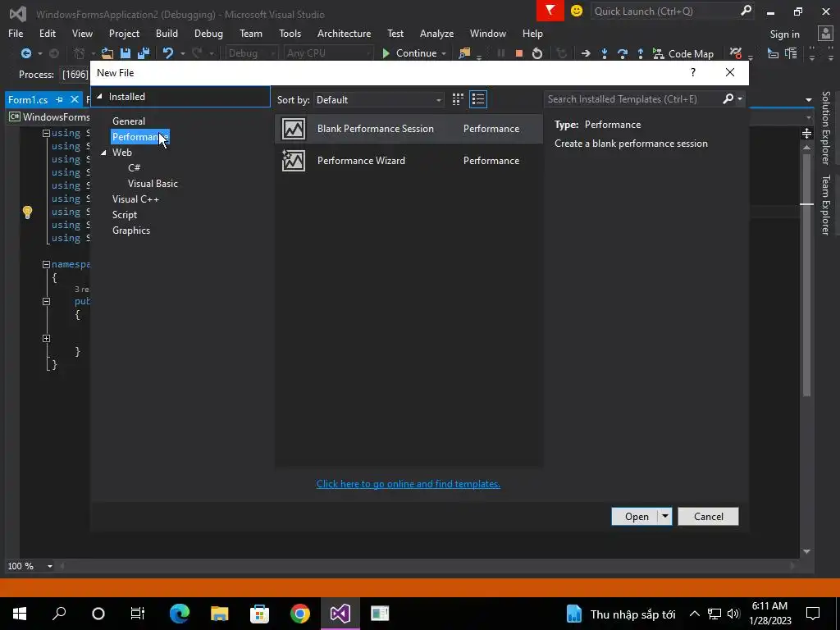Click Show Next Statement arrow
840x630 pixels.
586,53
